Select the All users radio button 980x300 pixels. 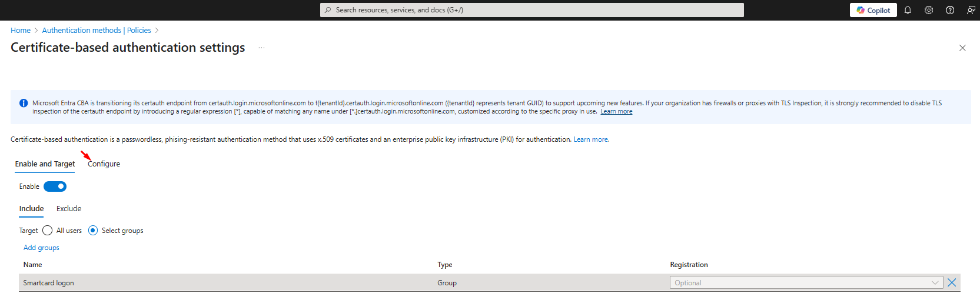tap(48, 231)
